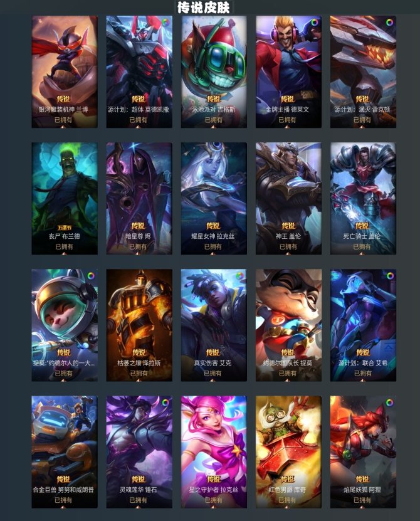The height and width of the screenshot is (521, 420).
Task: Click the 死亡骑士 盖伦 skin name
Action: (x=362, y=236)
